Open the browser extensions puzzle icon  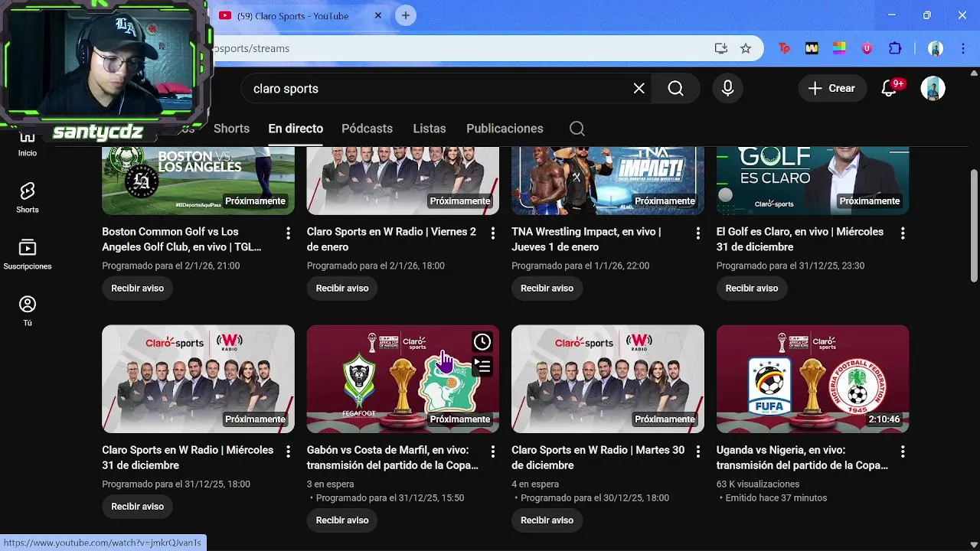pyautogui.click(x=894, y=48)
